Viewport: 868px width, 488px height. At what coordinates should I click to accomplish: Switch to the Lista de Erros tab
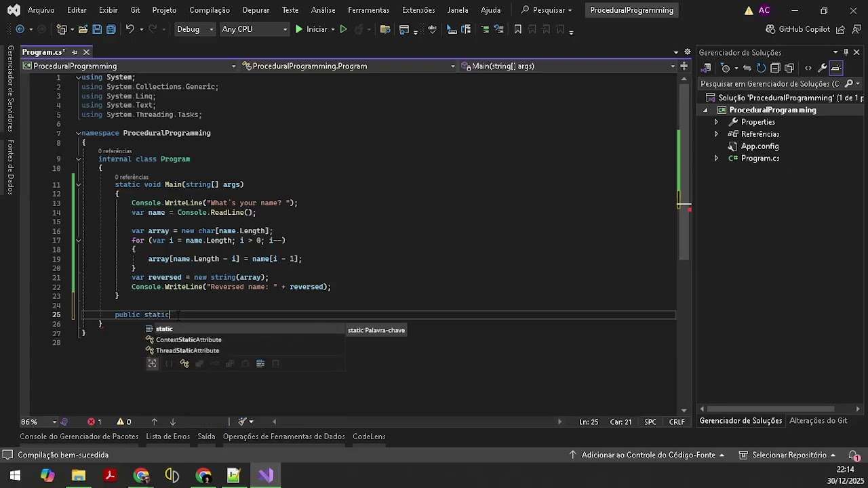tap(168, 437)
